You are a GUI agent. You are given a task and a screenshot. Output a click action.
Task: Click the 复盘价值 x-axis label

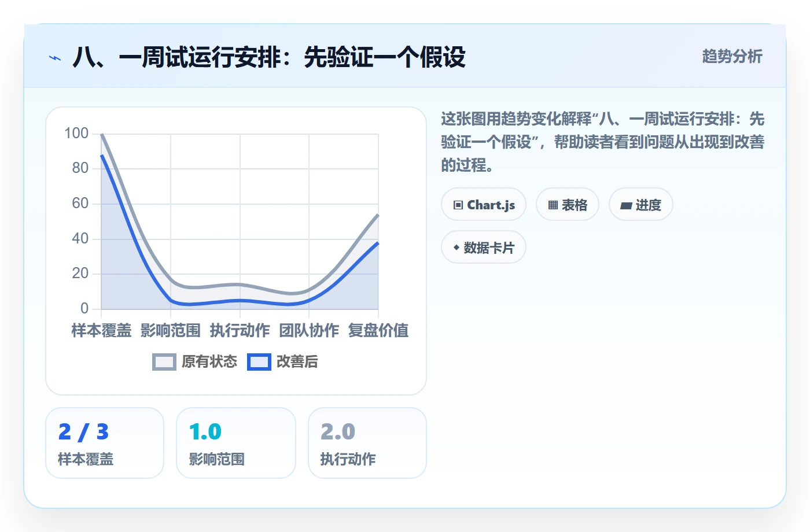click(378, 330)
